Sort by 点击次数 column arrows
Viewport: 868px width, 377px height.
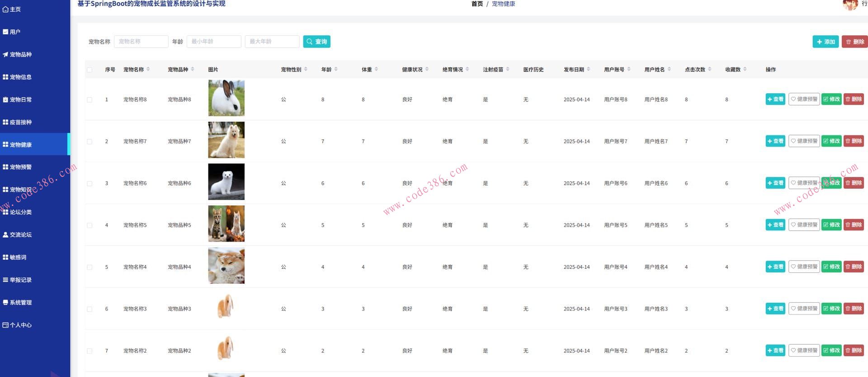[710, 69]
